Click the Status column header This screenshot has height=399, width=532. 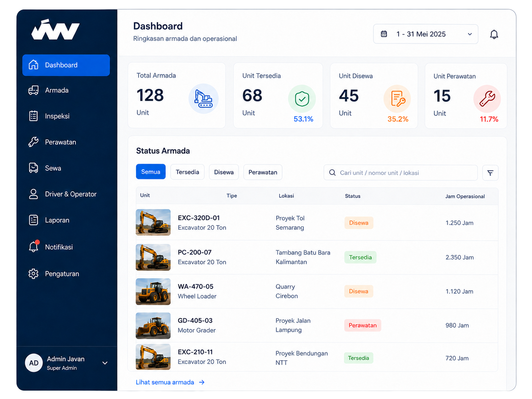pos(353,196)
